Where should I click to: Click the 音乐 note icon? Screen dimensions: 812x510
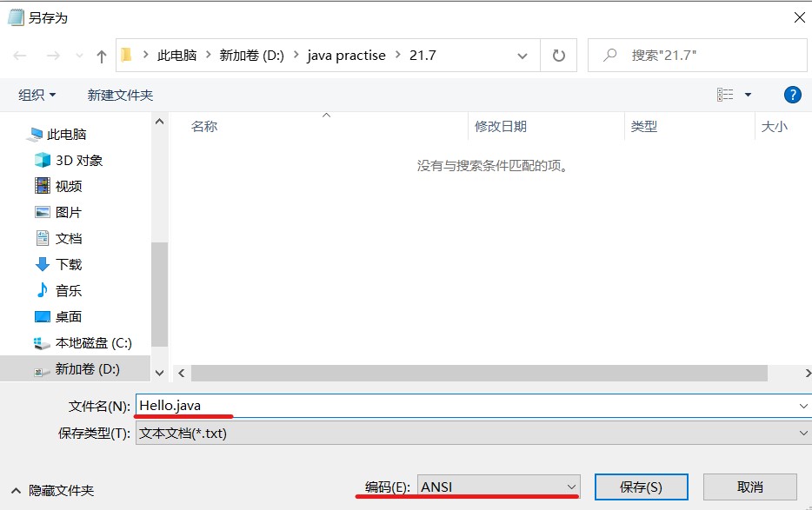pyautogui.click(x=43, y=290)
